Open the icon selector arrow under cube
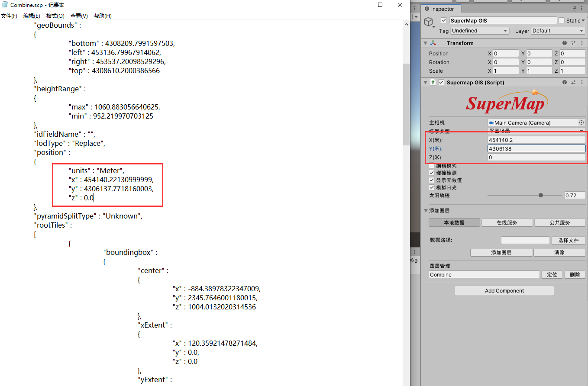Image resolution: width=588 pixels, height=386 pixels. [x=434, y=27]
